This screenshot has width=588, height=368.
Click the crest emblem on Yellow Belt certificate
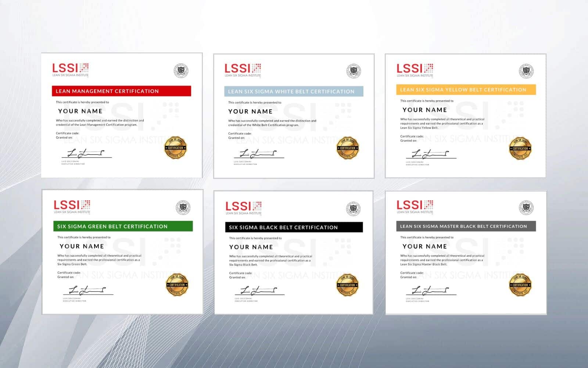(526, 71)
